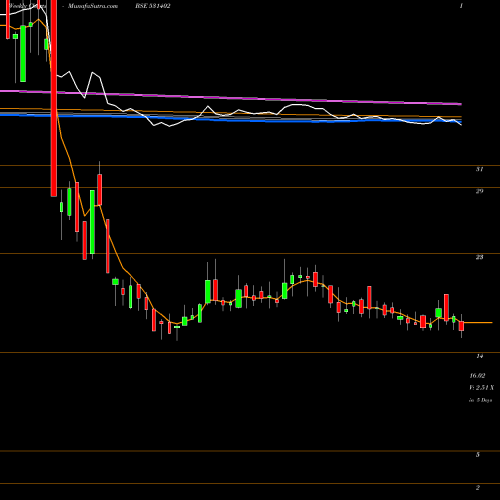Click the 29 price axis label

click(x=479, y=191)
